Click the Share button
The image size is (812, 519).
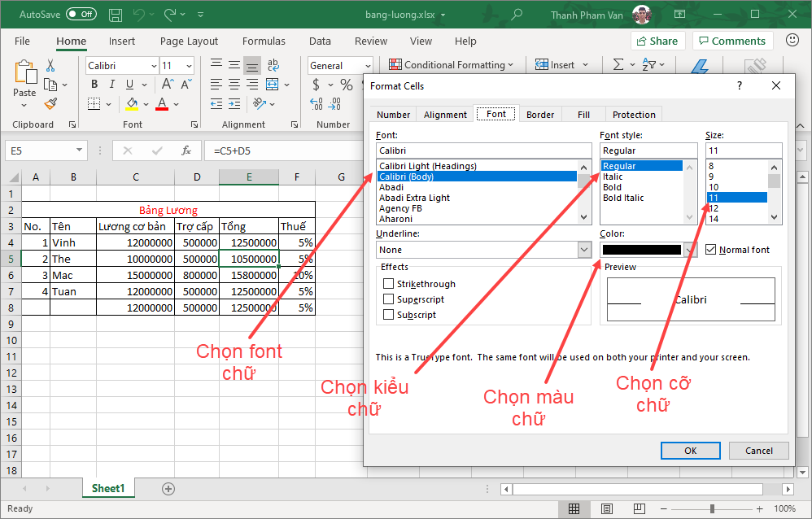657,41
